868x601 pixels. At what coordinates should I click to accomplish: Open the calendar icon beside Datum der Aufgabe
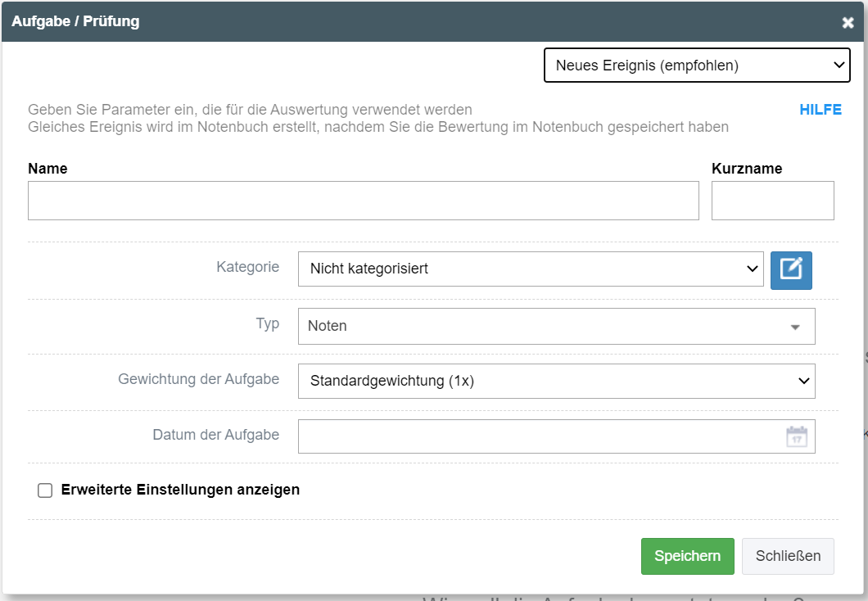(798, 436)
